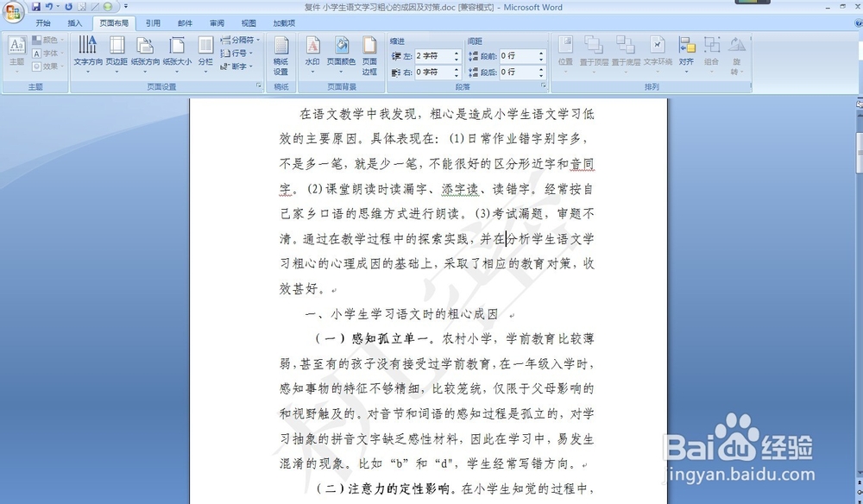Go to the 邮件 tab
Viewport: 863px width, 504px height.
click(x=185, y=23)
